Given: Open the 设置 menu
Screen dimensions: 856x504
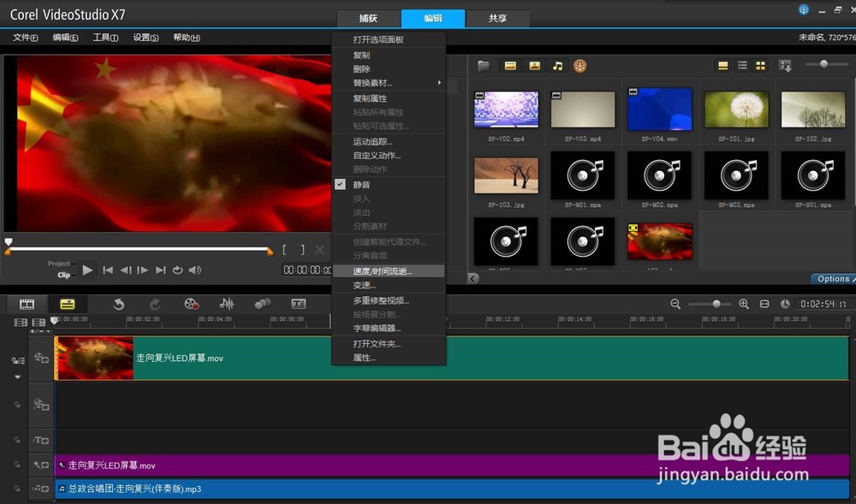Looking at the screenshot, I should tap(146, 37).
